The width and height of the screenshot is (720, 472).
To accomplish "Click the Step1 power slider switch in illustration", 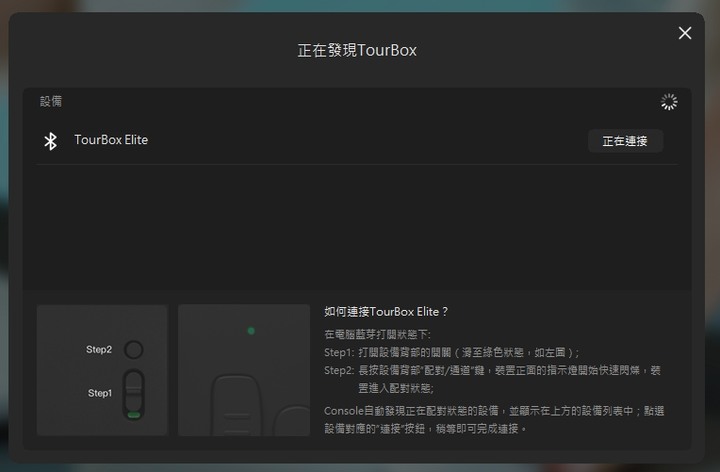I will pos(134,394).
